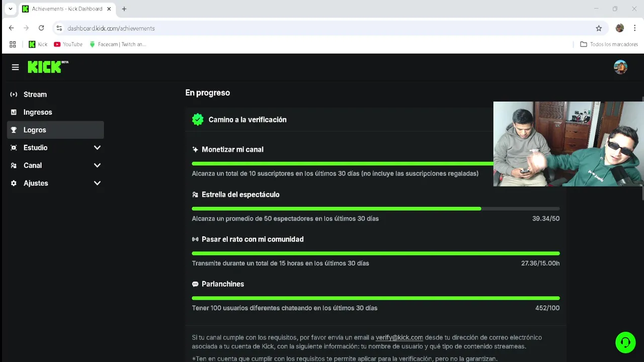Screen dimensions: 644x362
Task: Reload the page
Action: click(41, 28)
